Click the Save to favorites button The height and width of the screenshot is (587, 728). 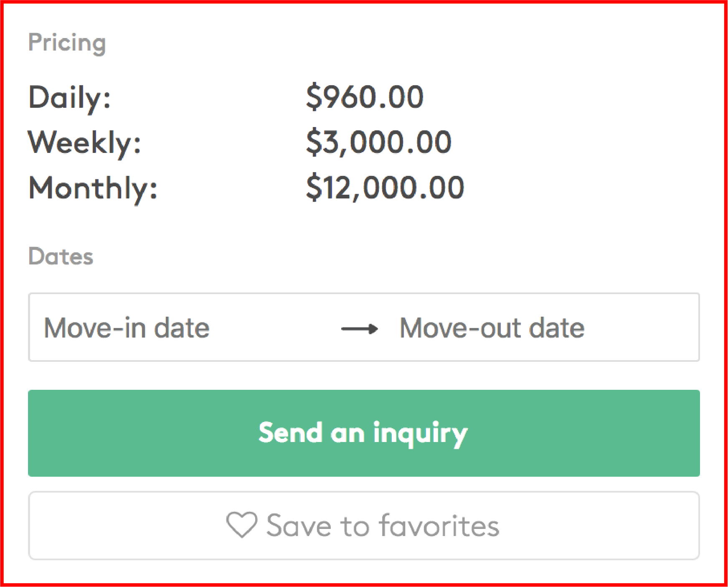point(363,526)
